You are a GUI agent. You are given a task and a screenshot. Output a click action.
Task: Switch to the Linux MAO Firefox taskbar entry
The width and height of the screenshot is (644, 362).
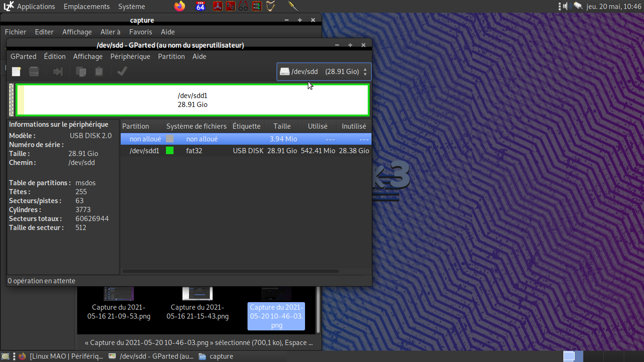61,356
